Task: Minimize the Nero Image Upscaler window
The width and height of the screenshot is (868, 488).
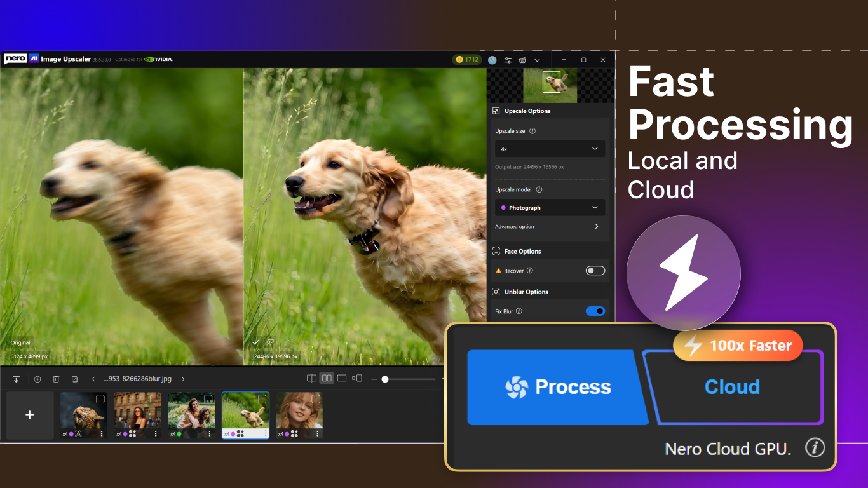Action: tap(564, 60)
